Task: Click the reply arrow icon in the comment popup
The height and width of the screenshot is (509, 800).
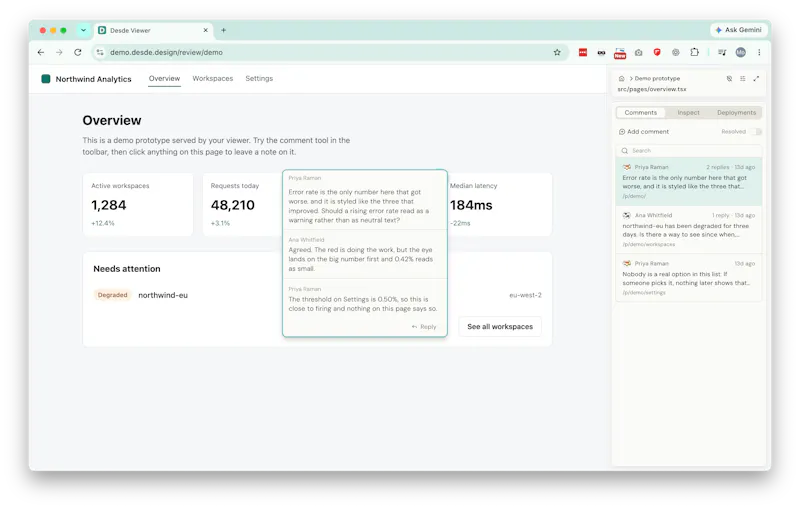Action: click(x=414, y=327)
